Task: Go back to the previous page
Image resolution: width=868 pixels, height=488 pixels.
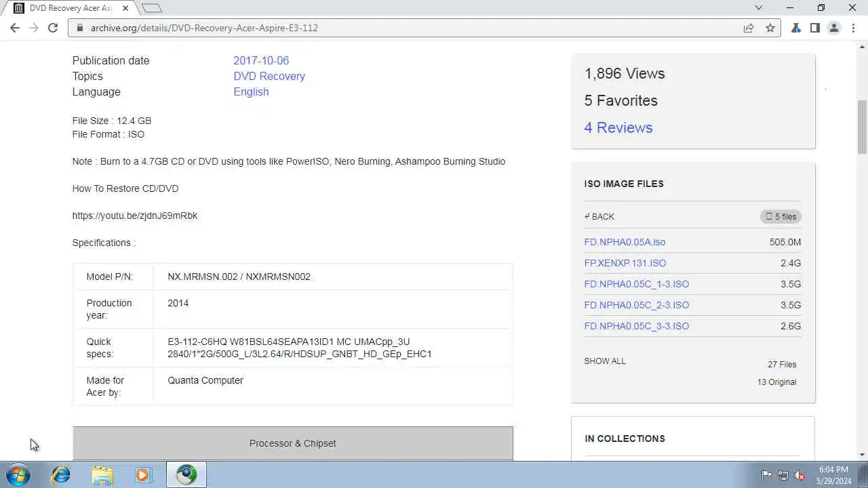Action: coord(15,28)
